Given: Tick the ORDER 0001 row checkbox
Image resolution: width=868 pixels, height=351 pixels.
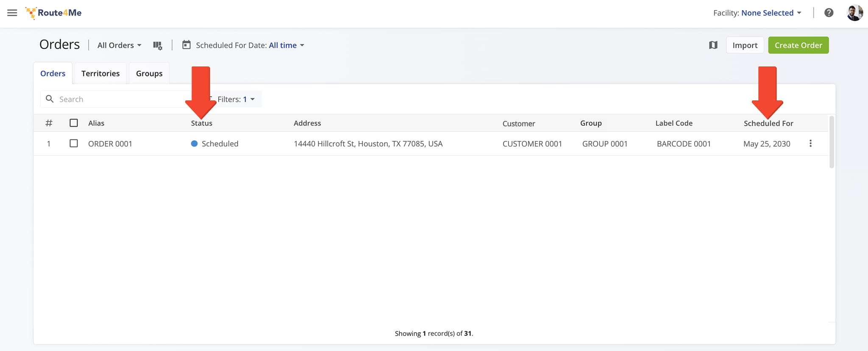Looking at the screenshot, I should point(74,143).
